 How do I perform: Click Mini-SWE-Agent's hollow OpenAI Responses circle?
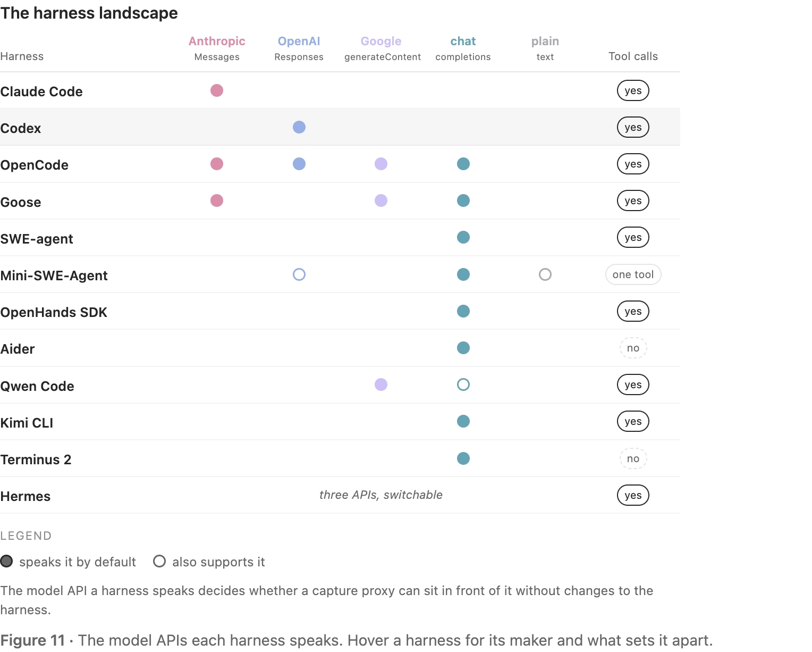(x=299, y=274)
